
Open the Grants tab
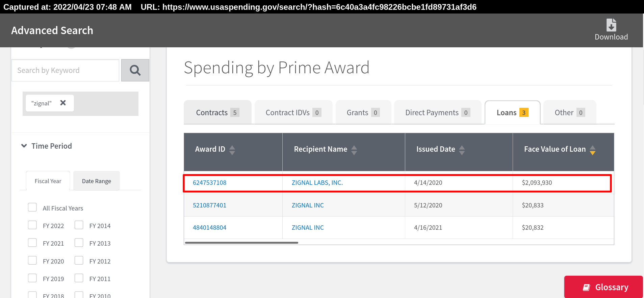point(363,113)
